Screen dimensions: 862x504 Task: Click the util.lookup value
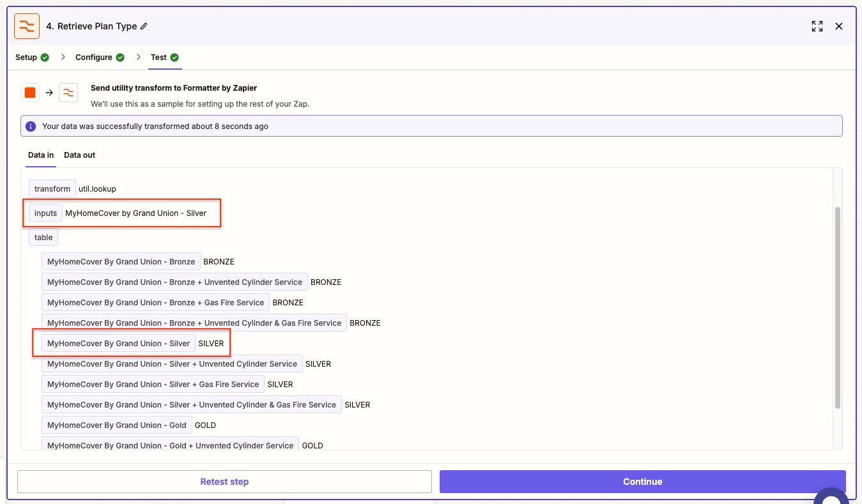(97, 189)
